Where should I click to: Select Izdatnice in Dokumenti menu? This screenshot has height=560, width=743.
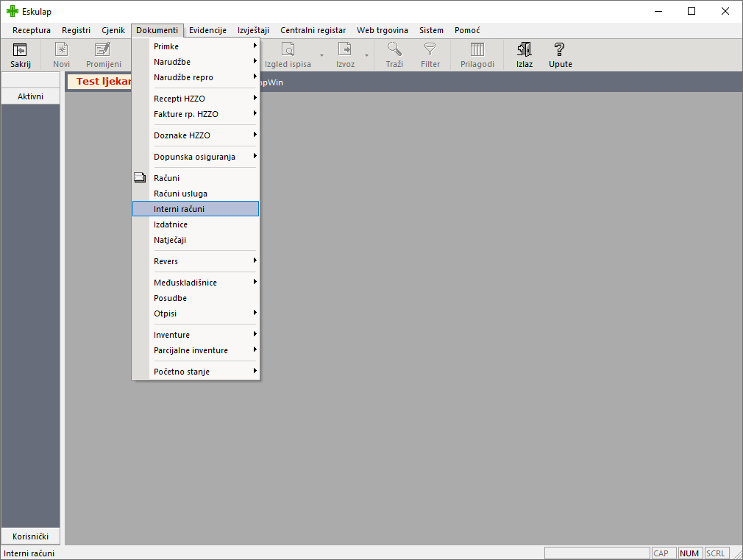195,224
